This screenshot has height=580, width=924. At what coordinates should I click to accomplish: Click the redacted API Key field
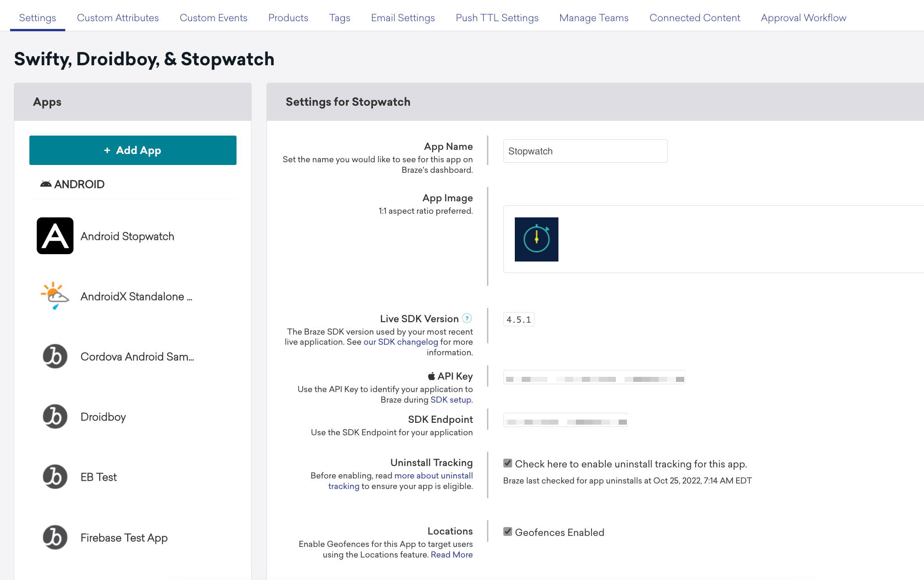pos(594,377)
